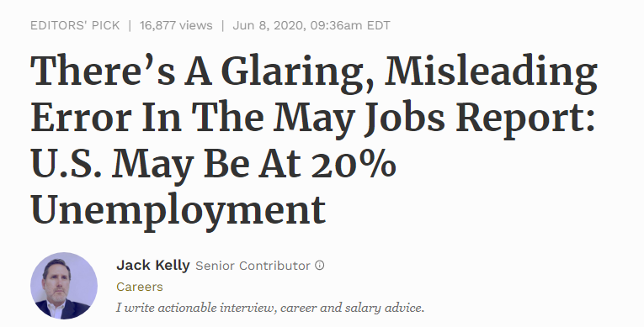Click the info icon beside Senior Contributor

[x=320, y=266]
